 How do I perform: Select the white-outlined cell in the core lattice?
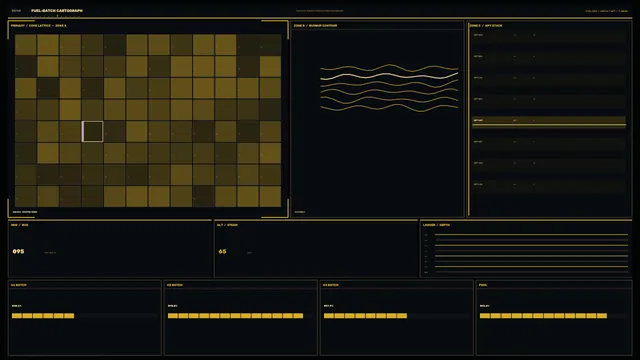tap(93, 131)
